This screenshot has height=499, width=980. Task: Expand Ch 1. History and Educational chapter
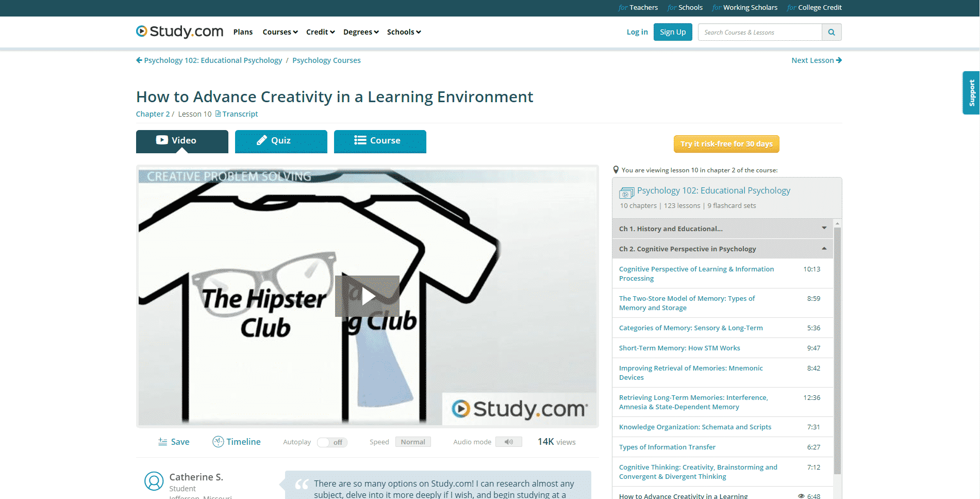pyautogui.click(x=723, y=229)
